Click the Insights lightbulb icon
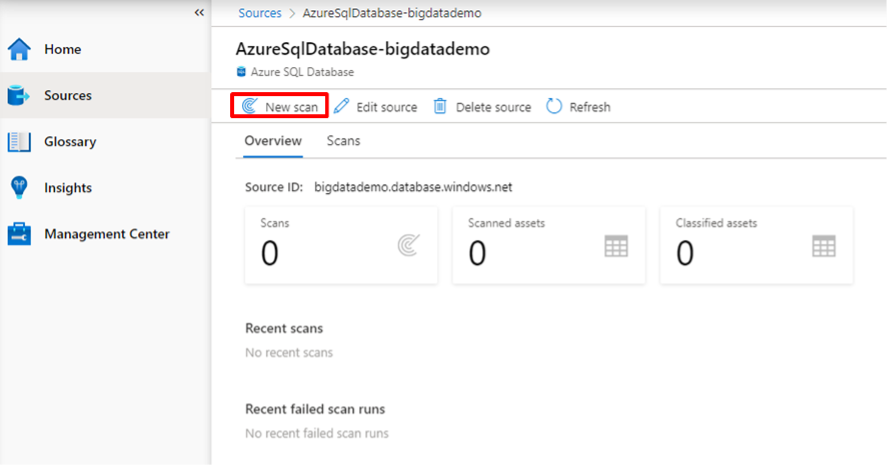The image size is (889, 466). 19,188
